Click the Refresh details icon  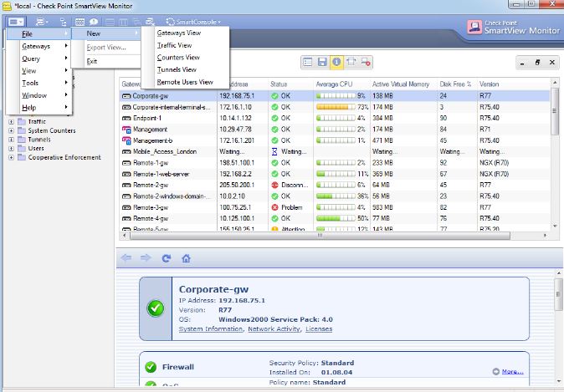(x=167, y=258)
